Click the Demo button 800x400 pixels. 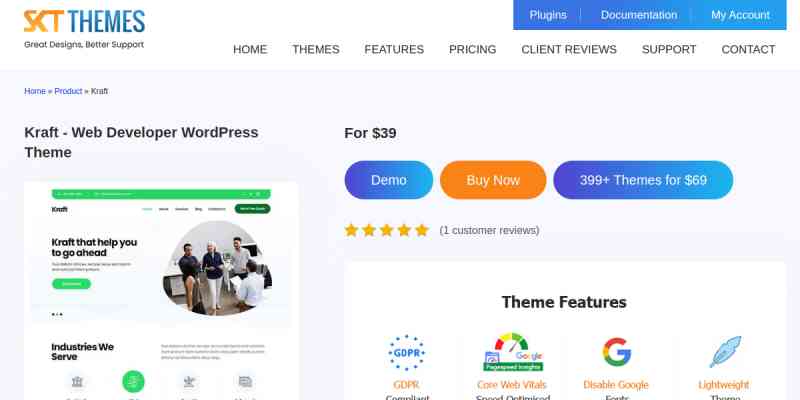point(389,180)
